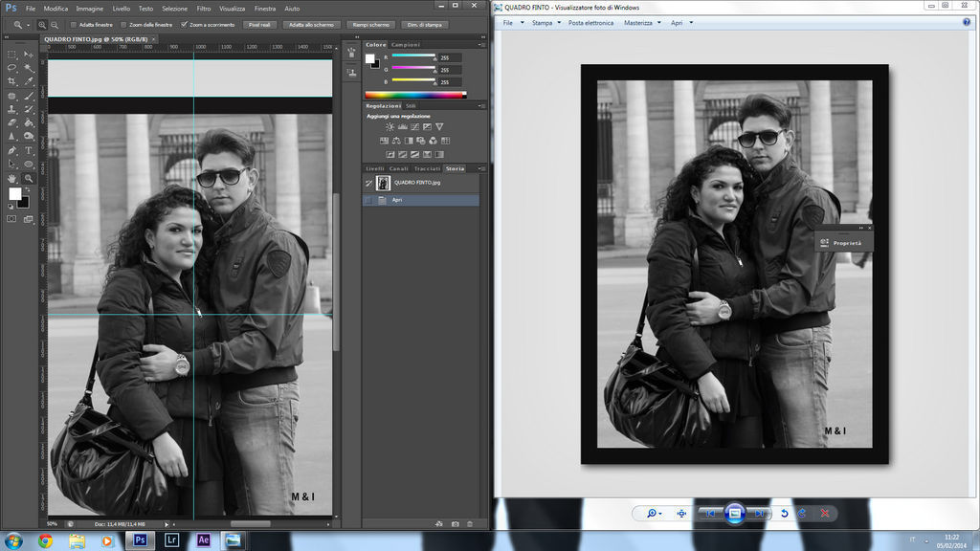This screenshot has height=551, width=980.
Task: Expand the Apri dropdown in Photo Viewer
Action: click(x=691, y=23)
